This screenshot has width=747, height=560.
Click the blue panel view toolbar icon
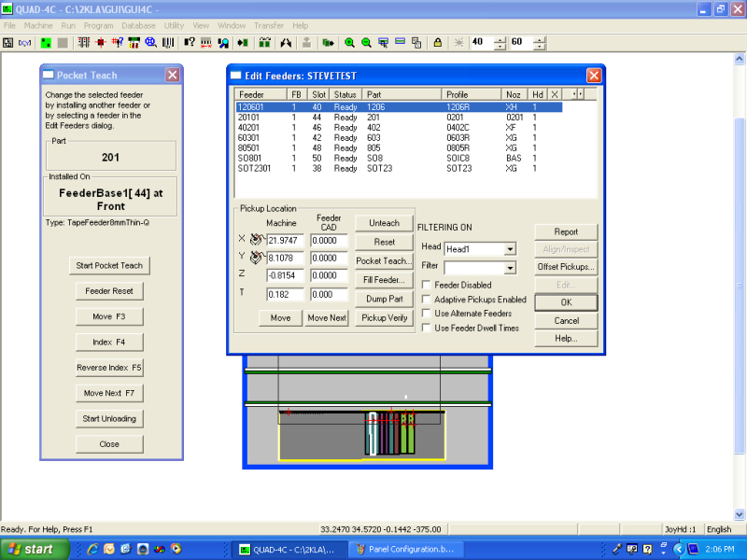tap(401, 42)
